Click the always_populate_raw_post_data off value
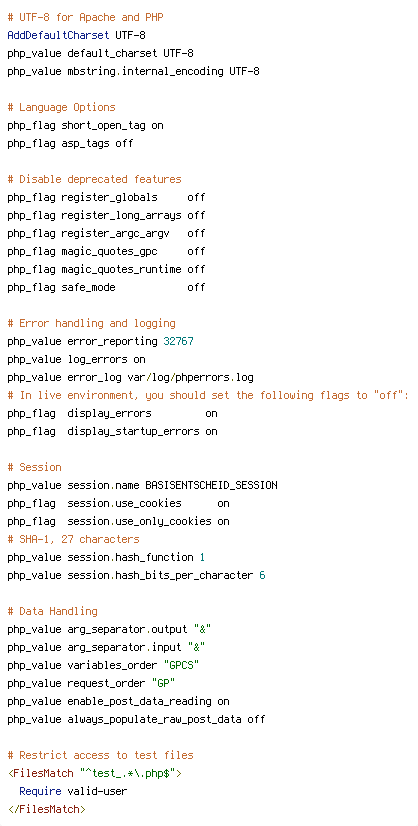Image resolution: width=418 pixels, height=826 pixels. click(256, 720)
